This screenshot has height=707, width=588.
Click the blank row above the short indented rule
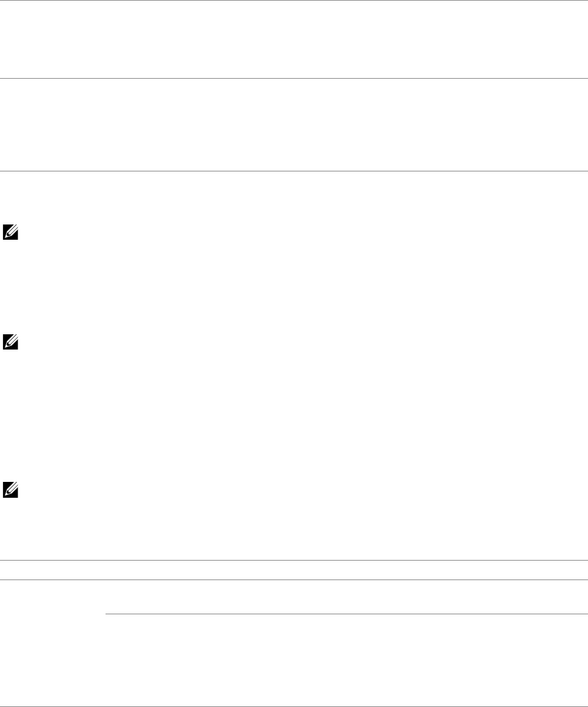click(342, 597)
